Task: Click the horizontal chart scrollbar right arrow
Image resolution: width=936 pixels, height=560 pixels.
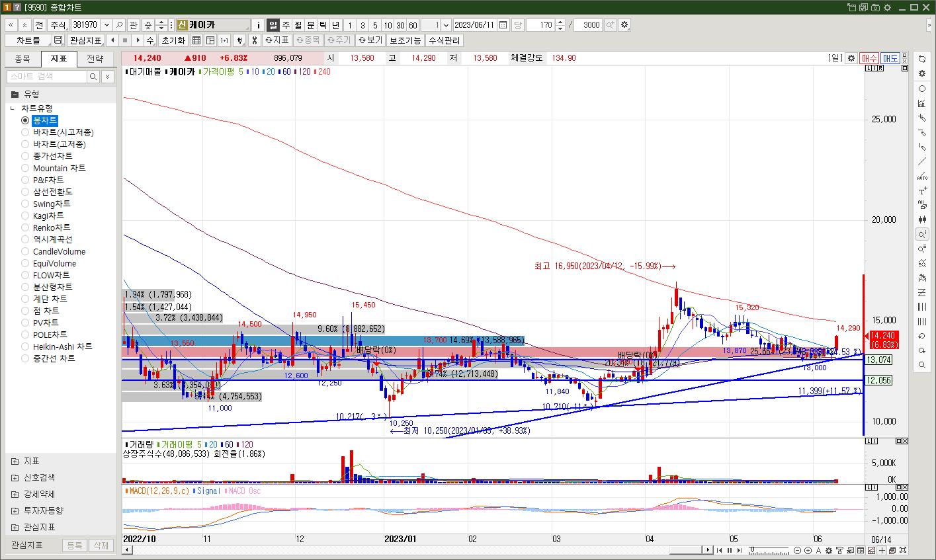Action: 708,550
